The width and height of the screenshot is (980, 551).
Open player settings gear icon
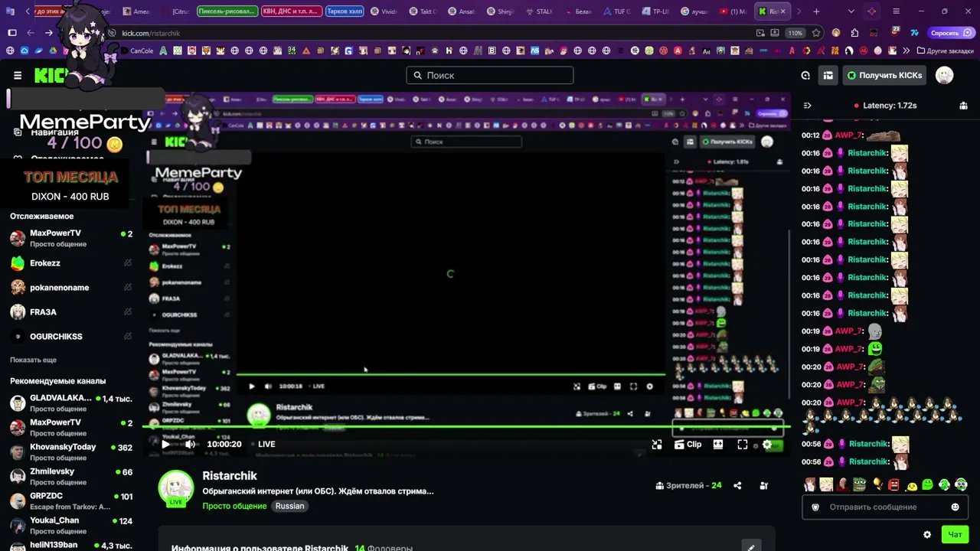pos(767,444)
